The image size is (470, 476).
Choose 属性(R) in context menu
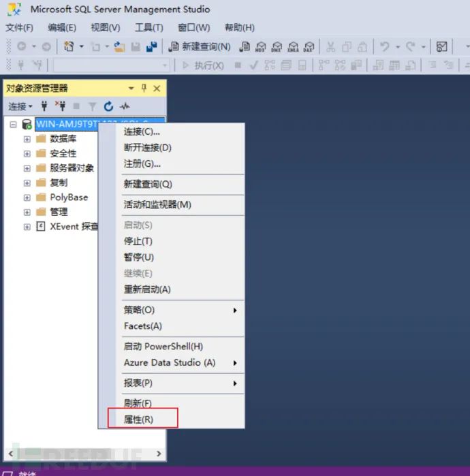[172, 419]
